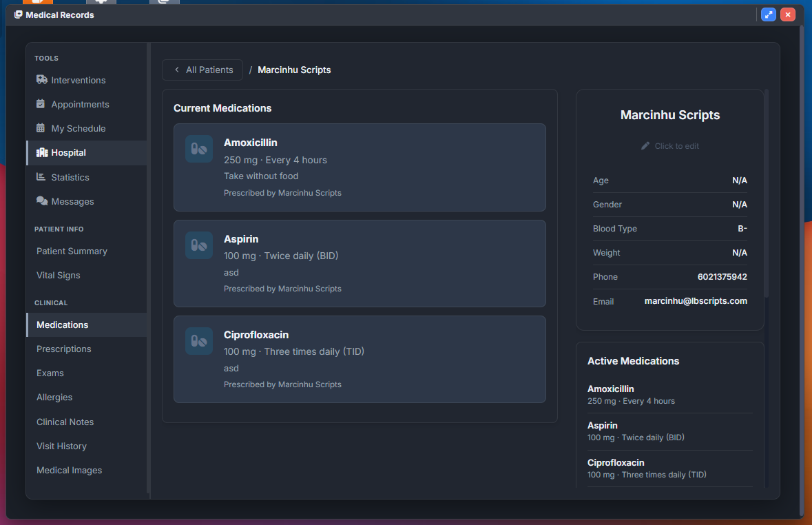Click the Medical Records title bar icon

coord(18,14)
